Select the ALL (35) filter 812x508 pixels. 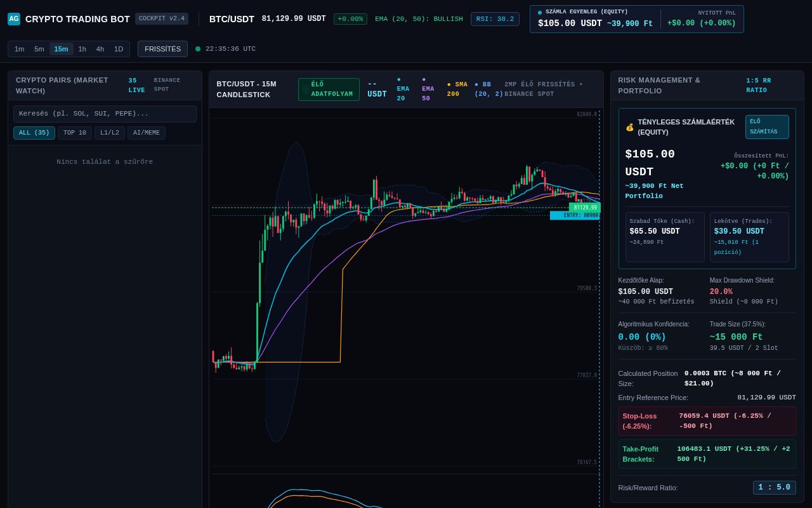34,133
